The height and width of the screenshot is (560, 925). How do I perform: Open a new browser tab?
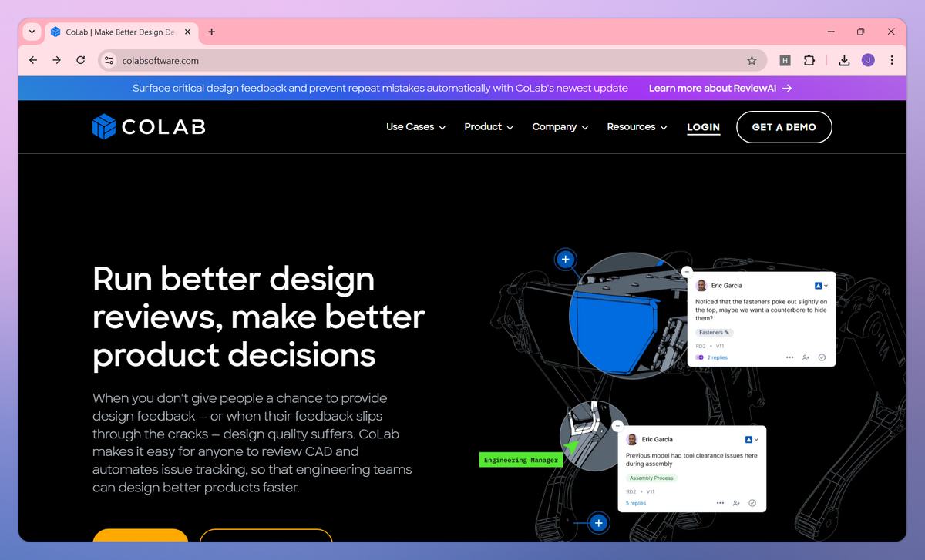212,32
